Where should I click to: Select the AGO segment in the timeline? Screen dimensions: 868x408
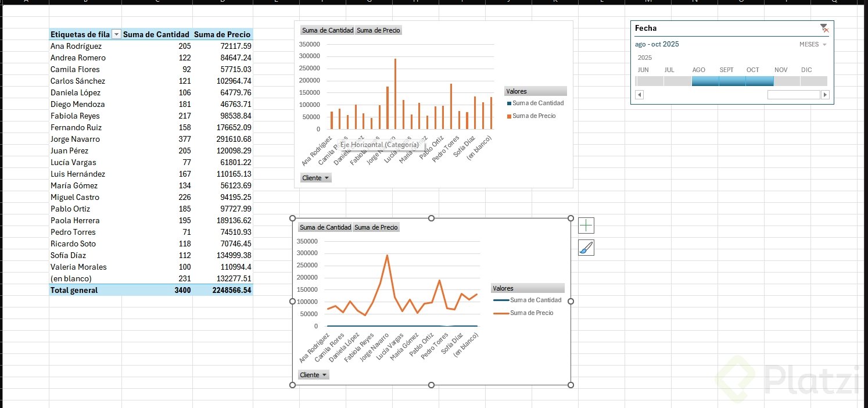705,81
